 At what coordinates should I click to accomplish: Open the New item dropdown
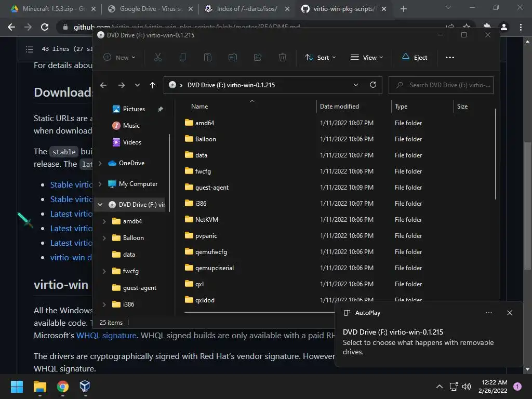tap(119, 57)
